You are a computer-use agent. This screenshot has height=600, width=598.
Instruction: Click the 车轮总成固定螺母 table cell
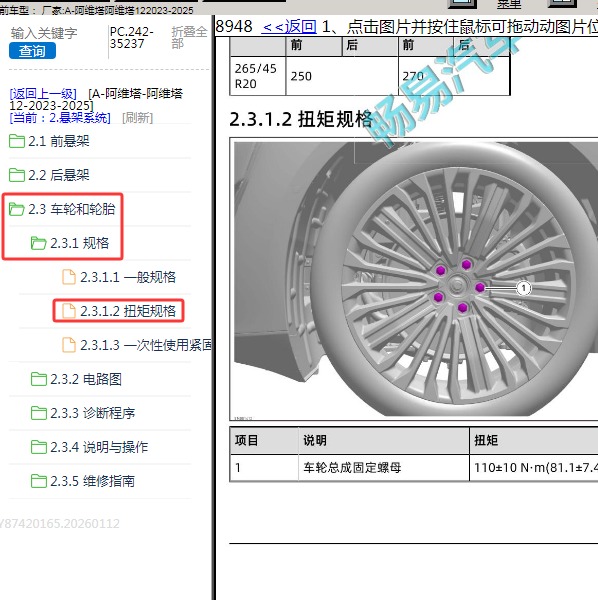(x=384, y=468)
